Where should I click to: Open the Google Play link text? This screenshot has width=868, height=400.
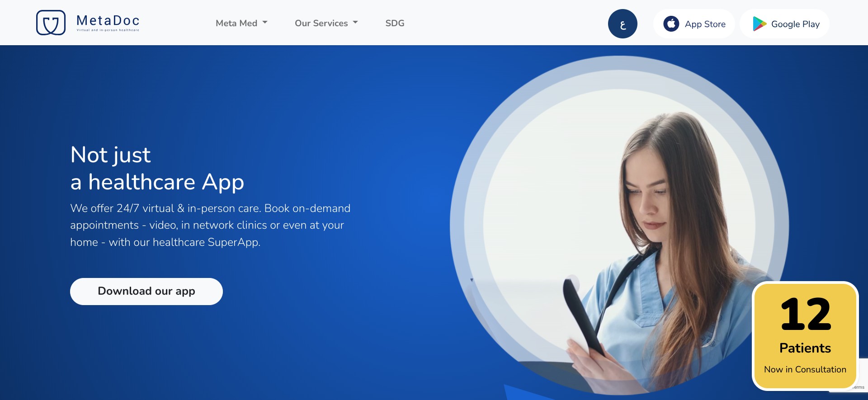click(x=795, y=24)
